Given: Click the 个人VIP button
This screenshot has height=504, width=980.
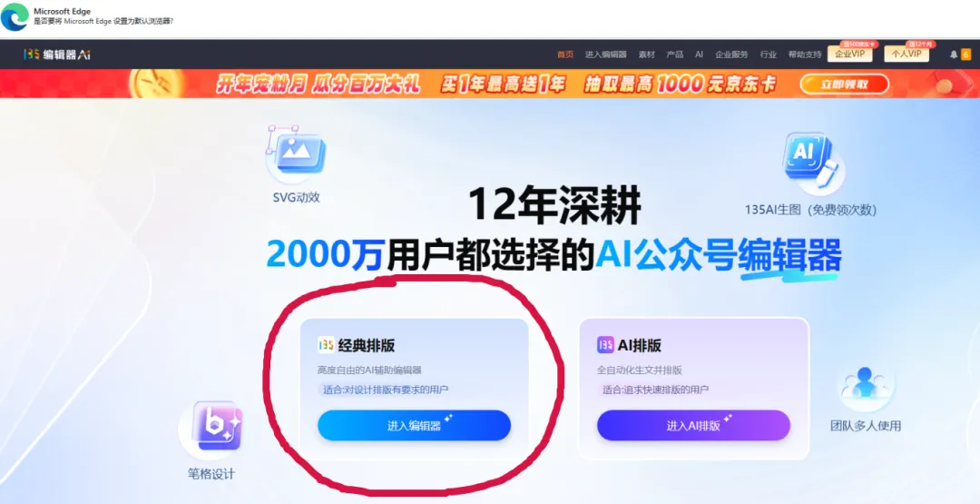Looking at the screenshot, I should pyautogui.click(x=906, y=54).
